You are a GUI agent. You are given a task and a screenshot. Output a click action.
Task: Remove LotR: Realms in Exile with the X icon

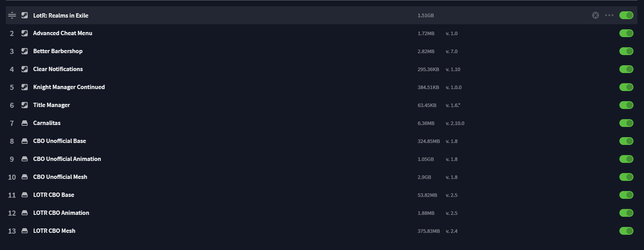(596, 15)
